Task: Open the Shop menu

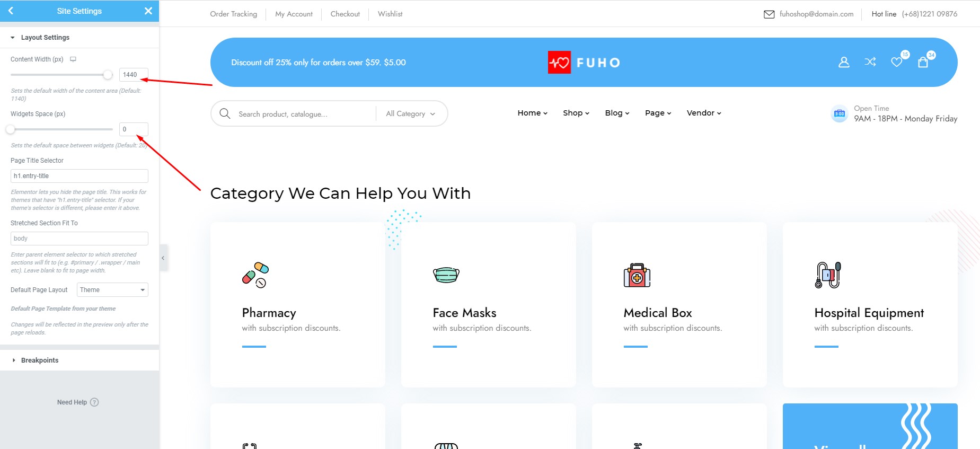Action: (576, 113)
